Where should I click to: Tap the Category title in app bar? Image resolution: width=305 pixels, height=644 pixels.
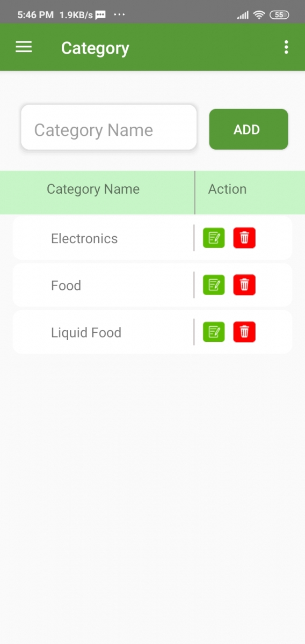click(95, 48)
